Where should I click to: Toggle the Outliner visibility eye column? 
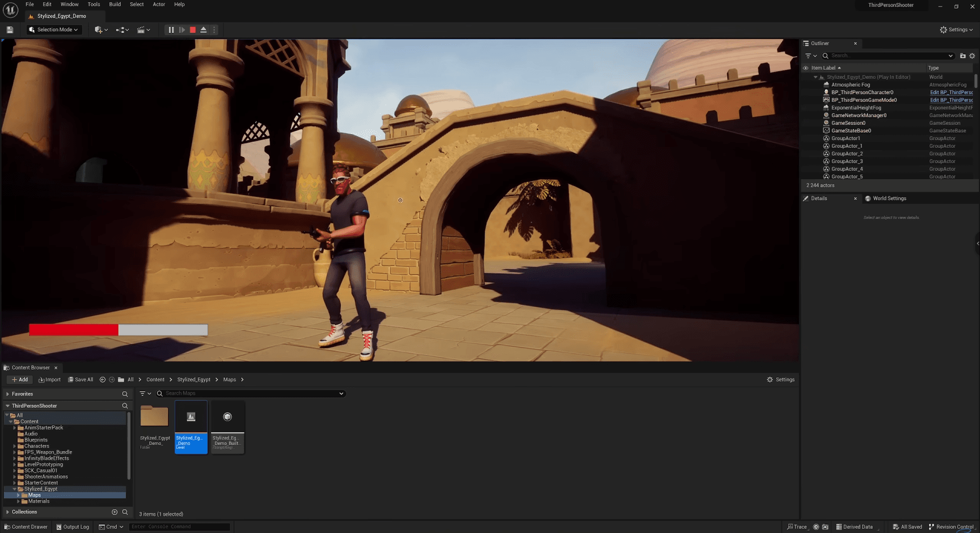coord(806,68)
